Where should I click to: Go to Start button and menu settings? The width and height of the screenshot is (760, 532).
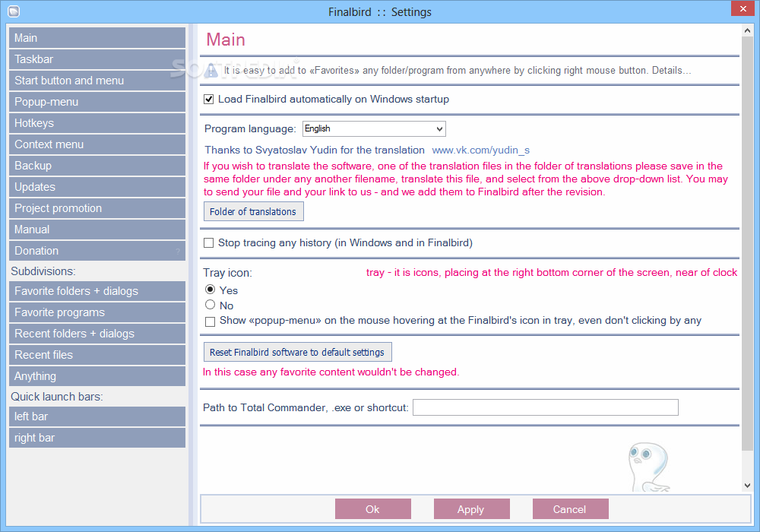[x=97, y=81]
